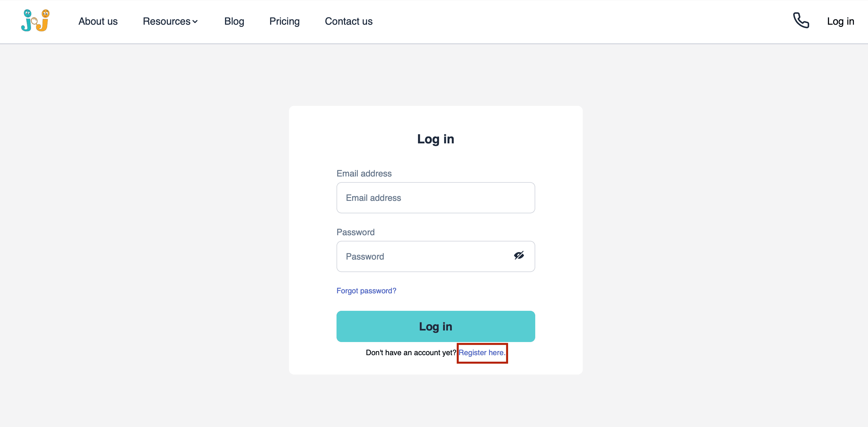This screenshot has width=868, height=427.
Task: Expand the Resources dropdown chevron
Action: (195, 22)
